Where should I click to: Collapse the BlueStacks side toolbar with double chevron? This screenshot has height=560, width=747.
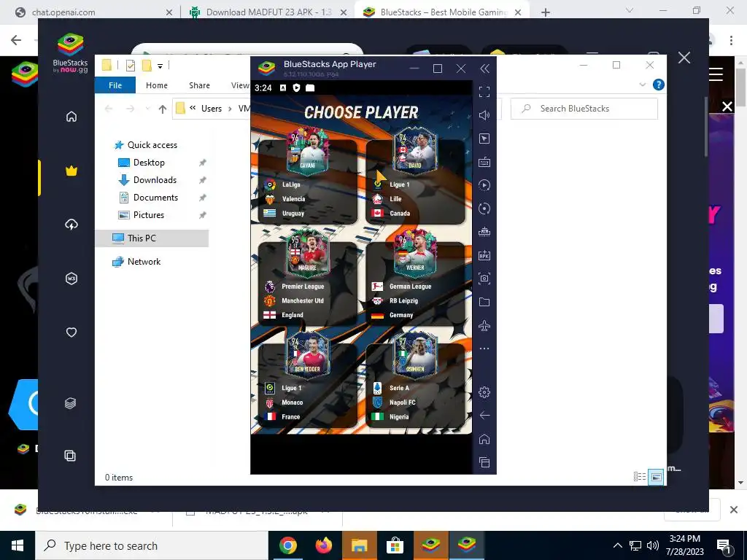point(484,69)
